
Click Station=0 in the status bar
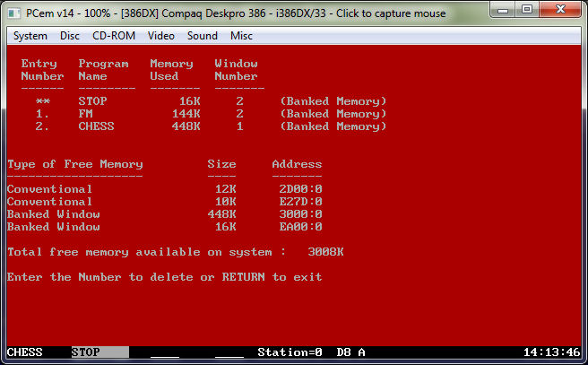click(290, 352)
